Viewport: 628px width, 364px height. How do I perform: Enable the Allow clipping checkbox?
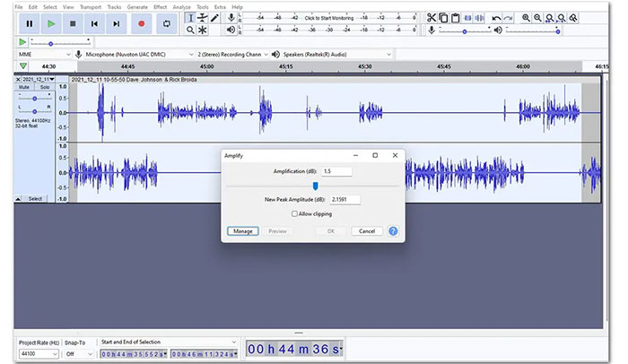pos(294,213)
